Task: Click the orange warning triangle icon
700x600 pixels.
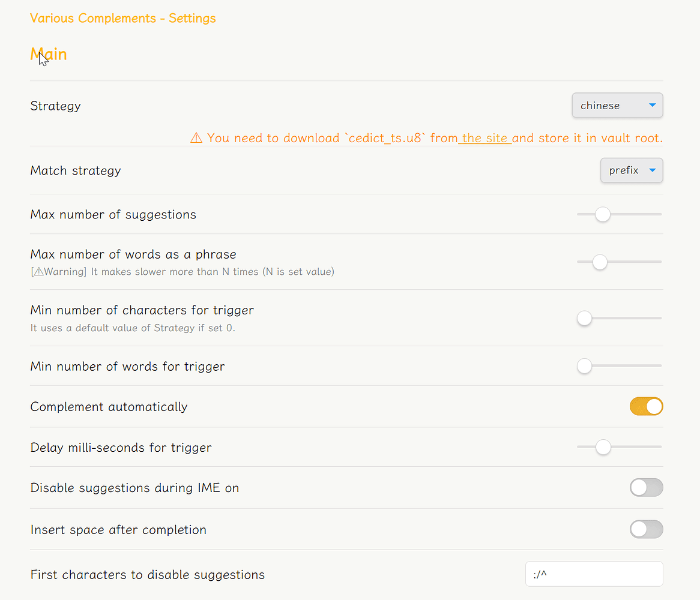Action: [x=196, y=139]
